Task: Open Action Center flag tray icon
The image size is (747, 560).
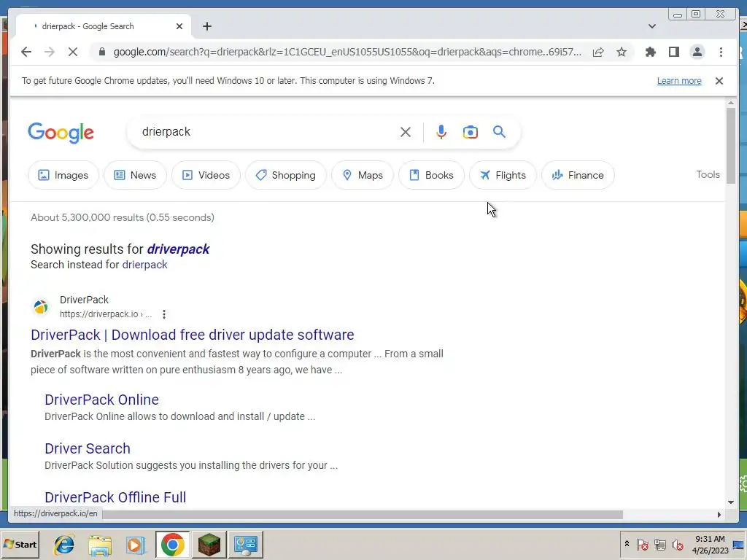Action: click(x=642, y=544)
